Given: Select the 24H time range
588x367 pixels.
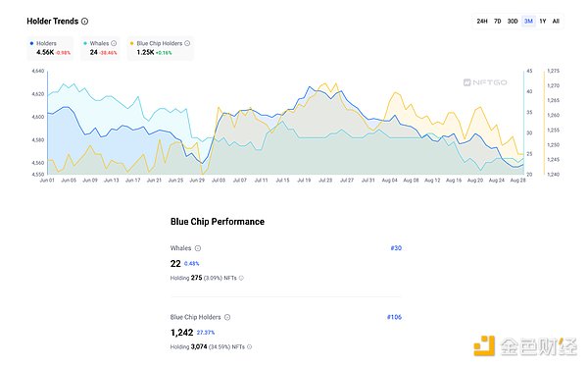Looking at the screenshot, I should 482,21.
